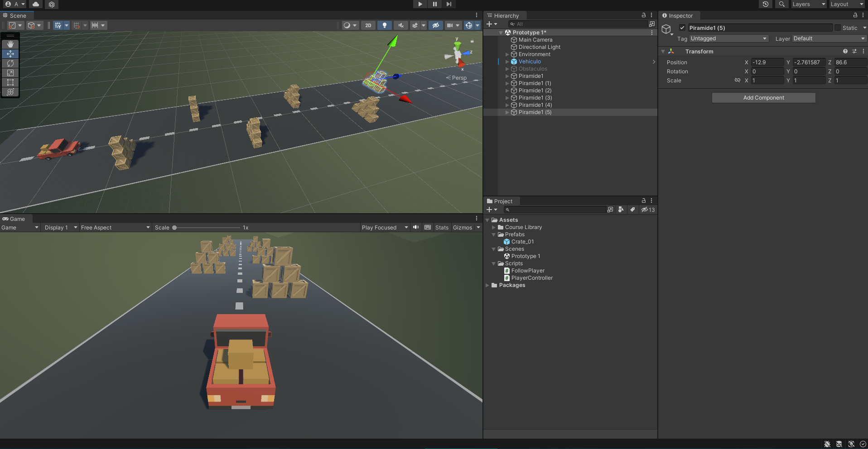Mute audio in Game view
Screen dimensions: 868x449
[x=416, y=227]
